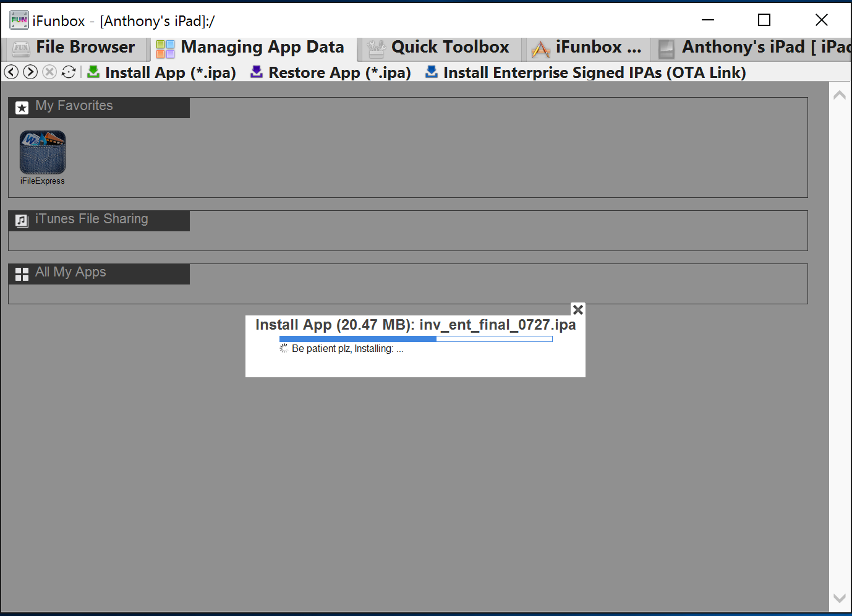
Task: Click the iFunbox App Store tab icon
Action: (541, 48)
